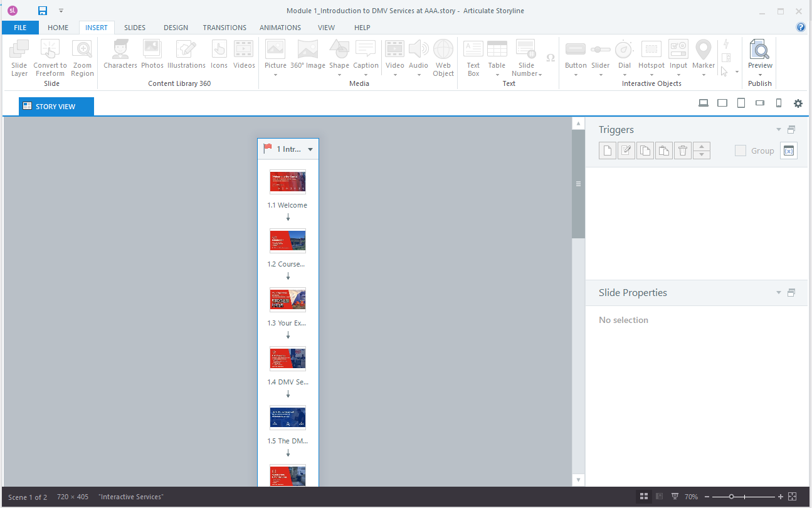Insert a Web Object from the Media group
The image size is (812, 508).
point(443,58)
